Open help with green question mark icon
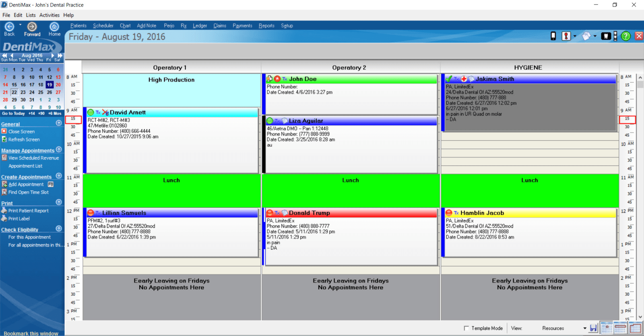 click(626, 36)
